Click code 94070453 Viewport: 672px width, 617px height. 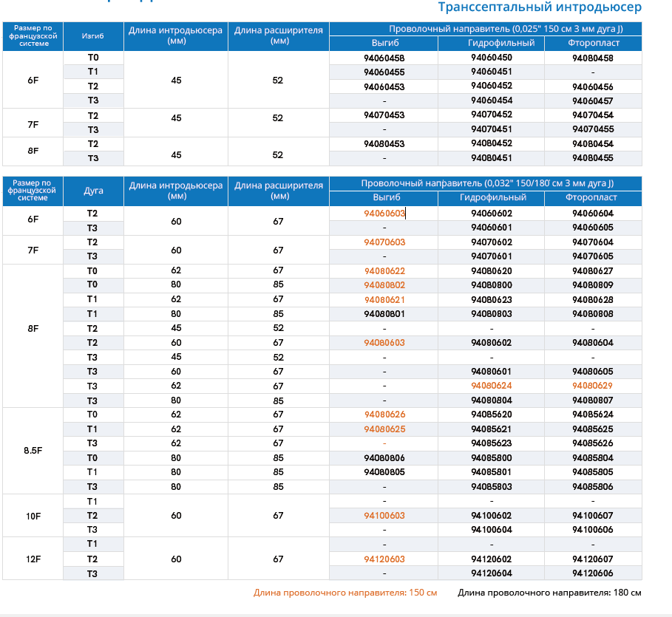tap(384, 115)
